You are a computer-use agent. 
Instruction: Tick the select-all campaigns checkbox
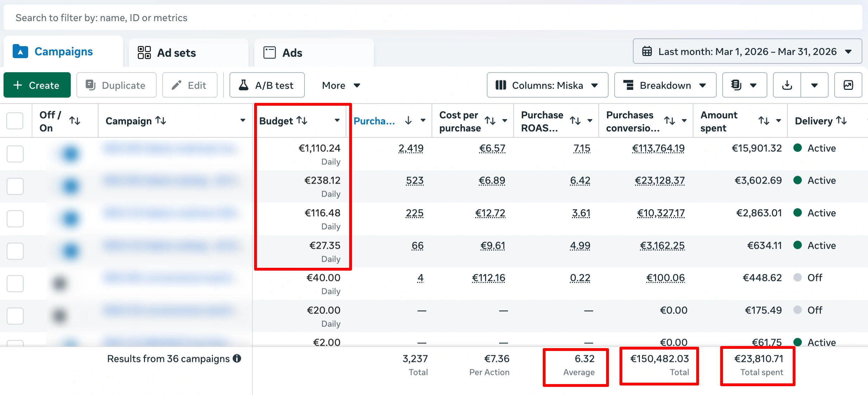pyautogui.click(x=15, y=121)
